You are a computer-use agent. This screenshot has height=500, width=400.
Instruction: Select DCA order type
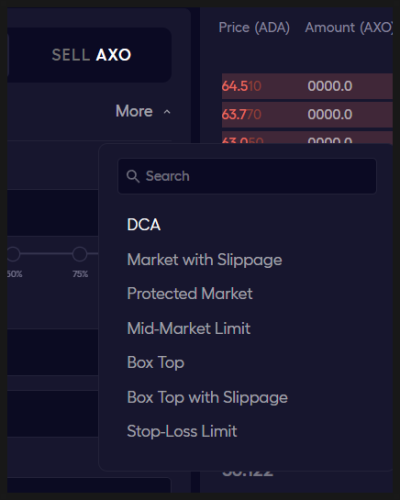[x=144, y=225]
